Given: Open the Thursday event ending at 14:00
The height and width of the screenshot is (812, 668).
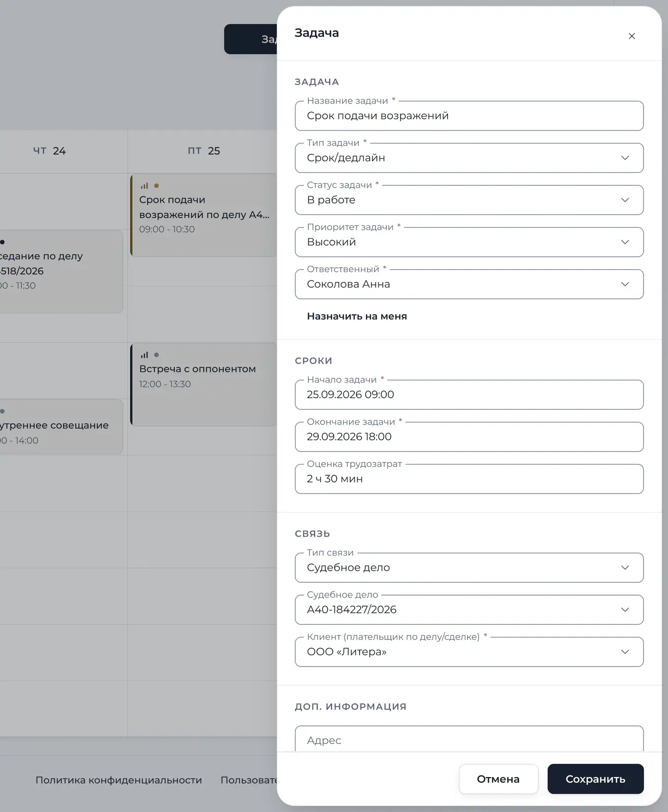Looking at the screenshot, I should (61, 426).
